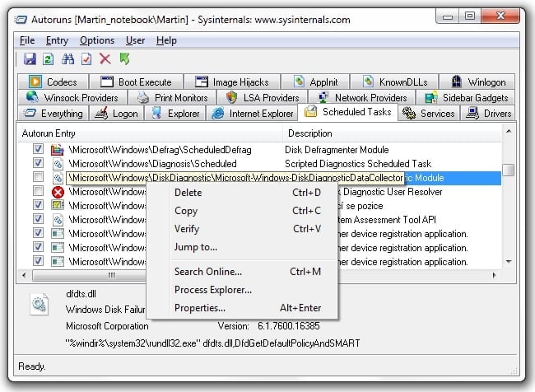535x392 pixels.
Task: Switch to the Internet Explorer tab
Action: [x=252, y=114]
